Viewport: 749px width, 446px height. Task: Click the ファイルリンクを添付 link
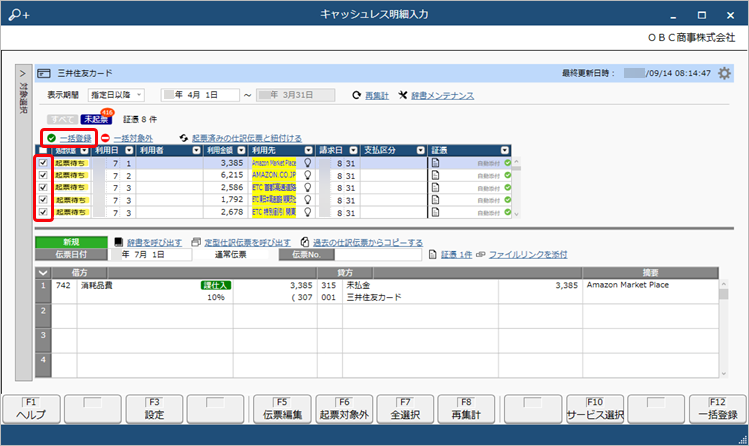tap(528, 254)
